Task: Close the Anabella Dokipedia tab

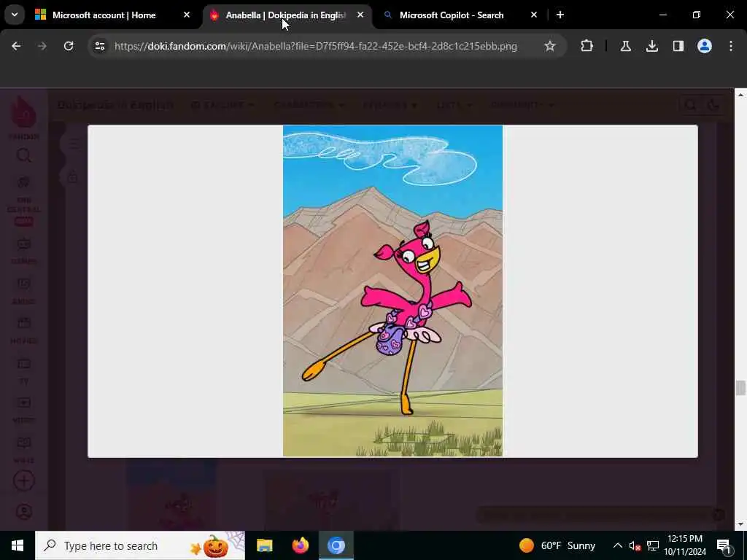Action: point(360,15)
